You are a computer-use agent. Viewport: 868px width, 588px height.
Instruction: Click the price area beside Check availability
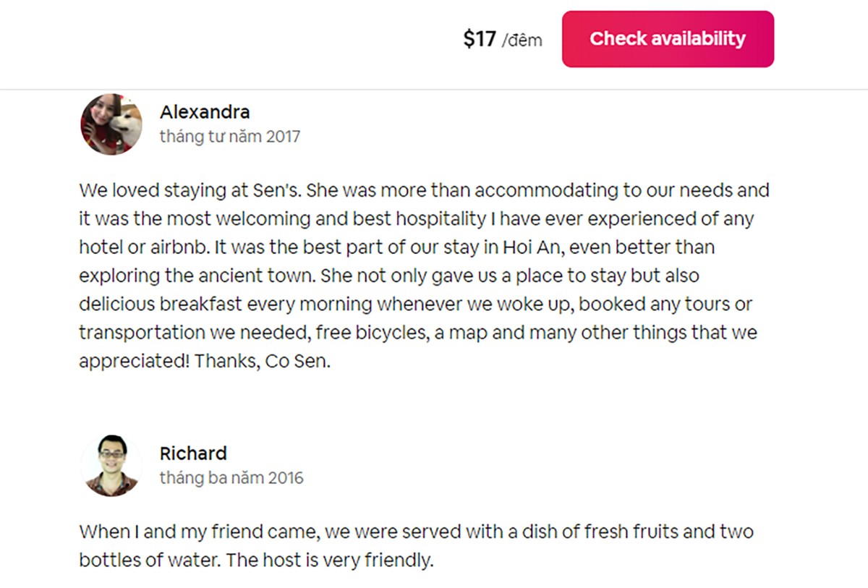[499, 39]
